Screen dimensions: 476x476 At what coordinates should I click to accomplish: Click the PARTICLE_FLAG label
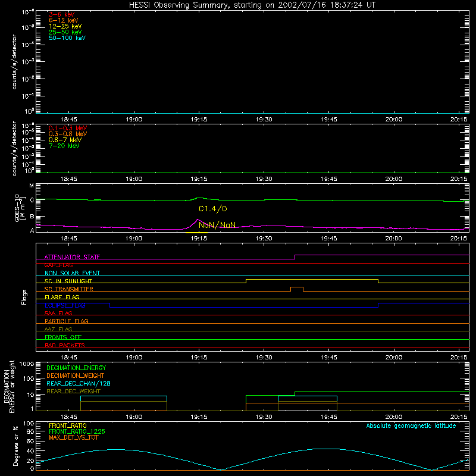point(67,321)
